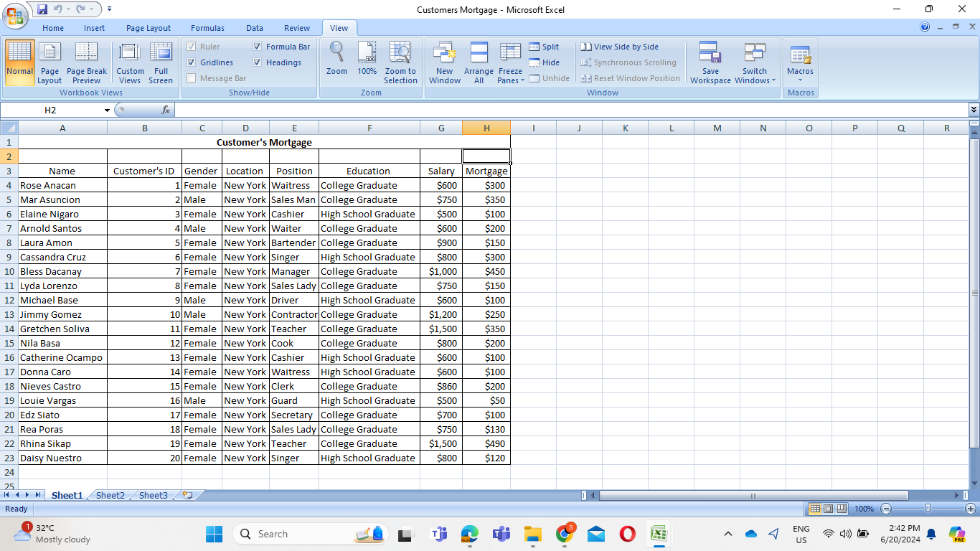Open File Explorer from the taskbar
Viewport: 980px width, 551px height.
pyautogui.click(x=532, y=534)
